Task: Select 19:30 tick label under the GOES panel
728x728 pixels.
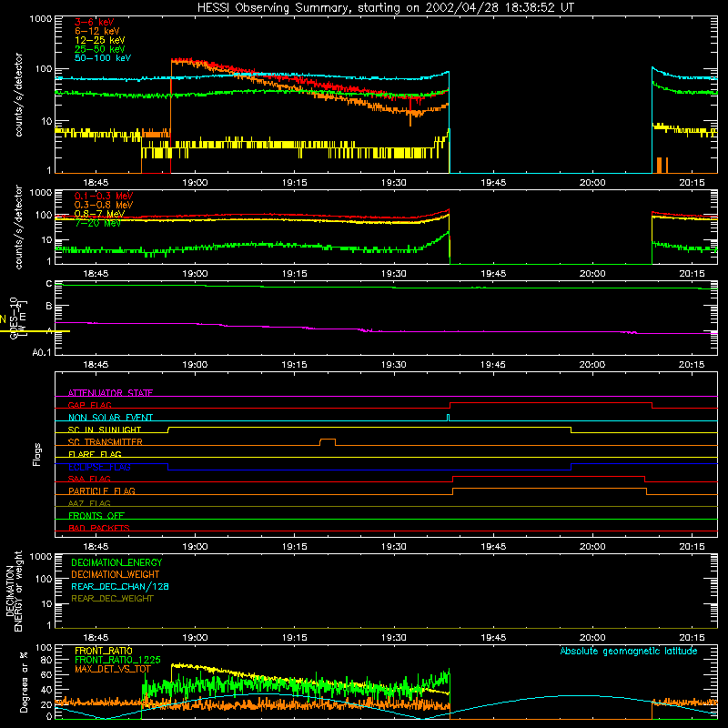Action: click(x=394, y=365)
